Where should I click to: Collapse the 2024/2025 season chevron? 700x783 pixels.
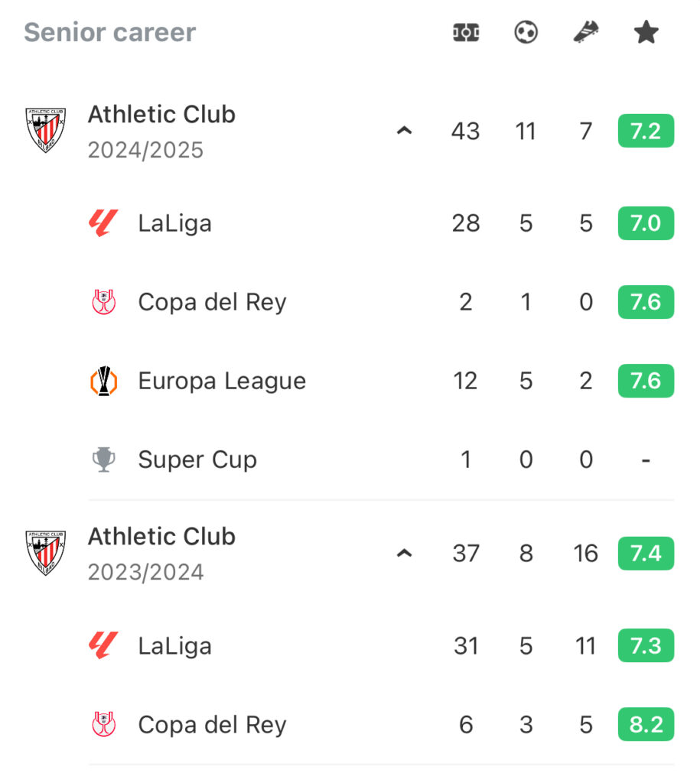404,131
